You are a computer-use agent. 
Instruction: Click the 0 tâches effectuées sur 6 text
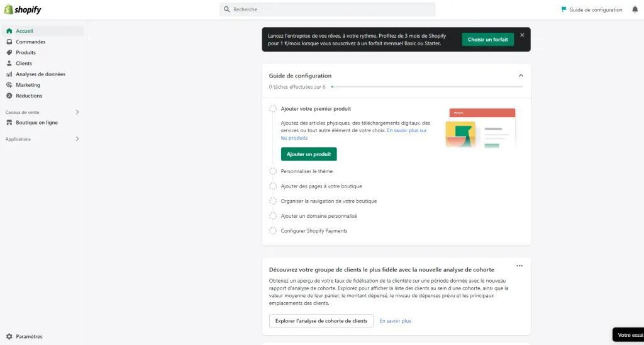pyautogui.click(x=297, y=87)
